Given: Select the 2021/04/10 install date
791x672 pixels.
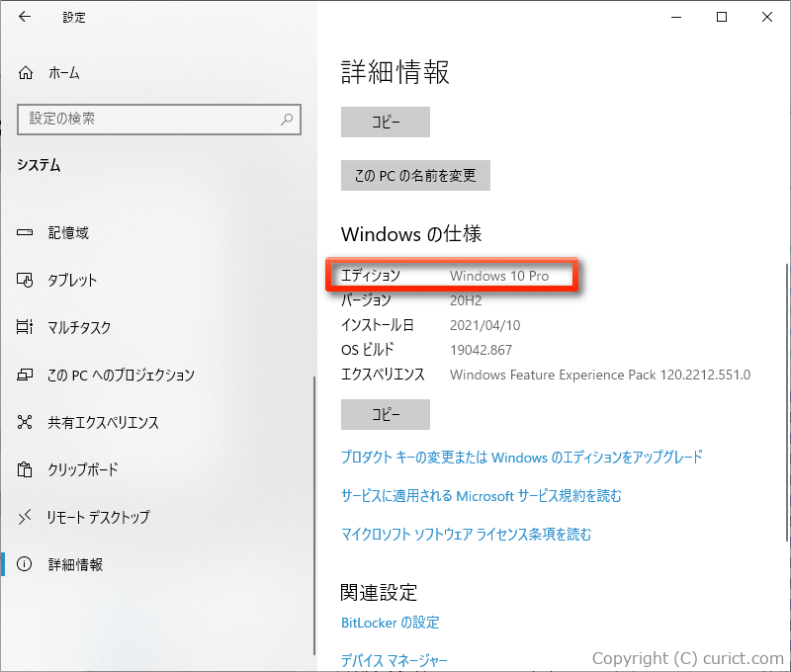Looking at the screenshot, I should click(484, 325).
